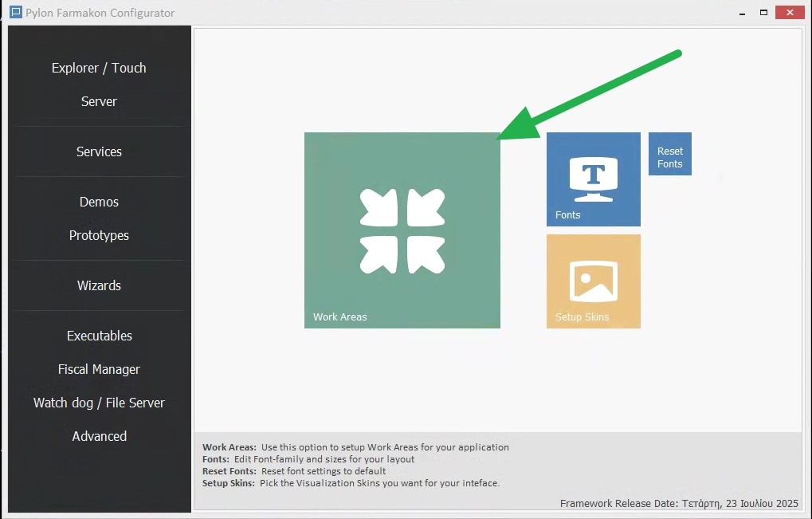Viewport: 812px width, 519px height.
Task: Click the Framework Release Date text
Action: [679, 503]
